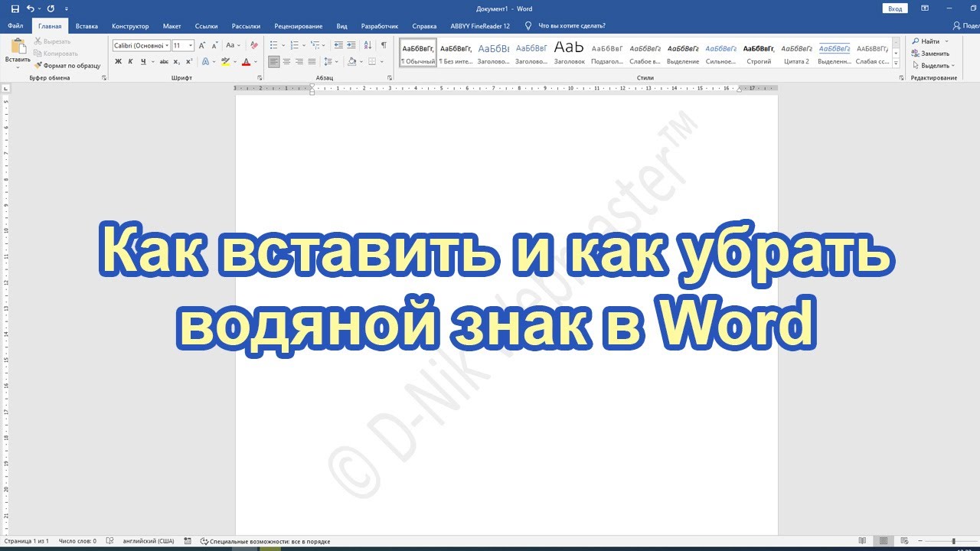Click the Копировать (Copy) button
This screenshot has height=551, width=980.
[x=56, y=54]
